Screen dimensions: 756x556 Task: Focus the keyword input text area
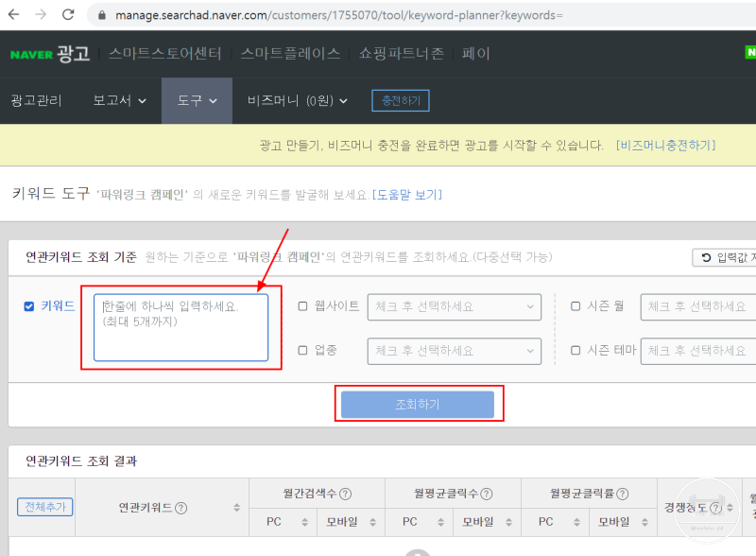click(180, 327)
